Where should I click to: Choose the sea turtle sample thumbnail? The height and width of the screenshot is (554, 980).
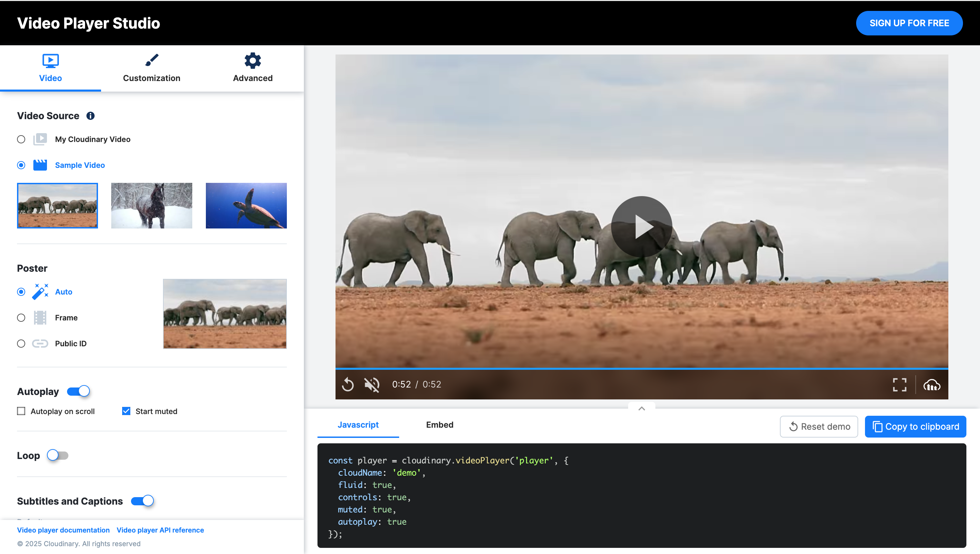(246, 206)
